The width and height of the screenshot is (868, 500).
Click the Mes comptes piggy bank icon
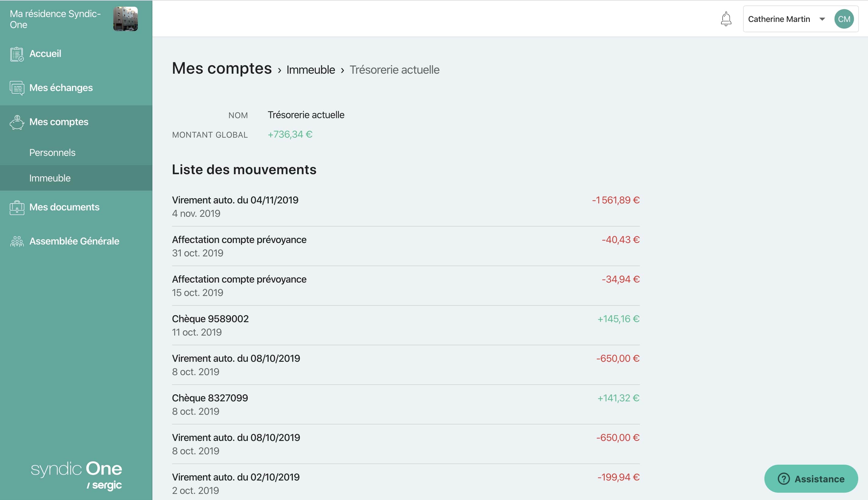tap(17, 122)
